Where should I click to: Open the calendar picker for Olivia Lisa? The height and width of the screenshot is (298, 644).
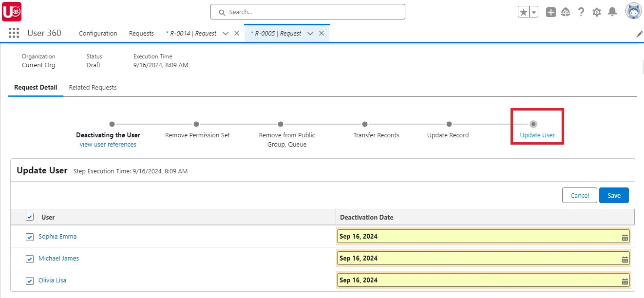coord(625,281)
